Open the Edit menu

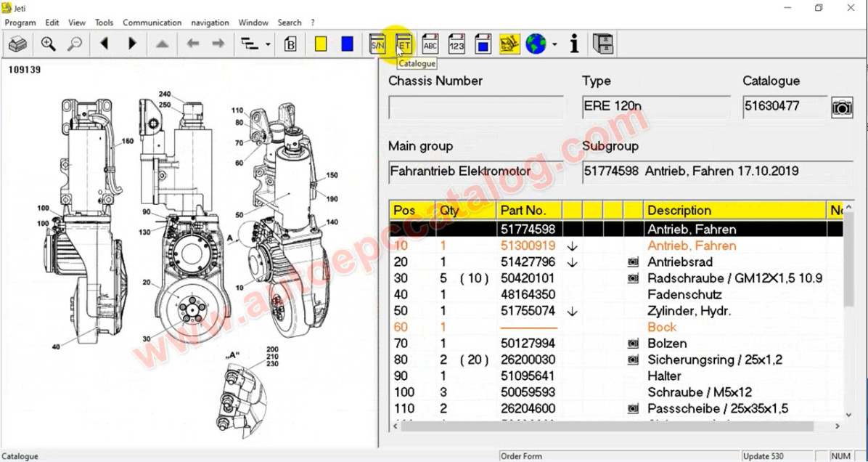[x=52, y=23]
